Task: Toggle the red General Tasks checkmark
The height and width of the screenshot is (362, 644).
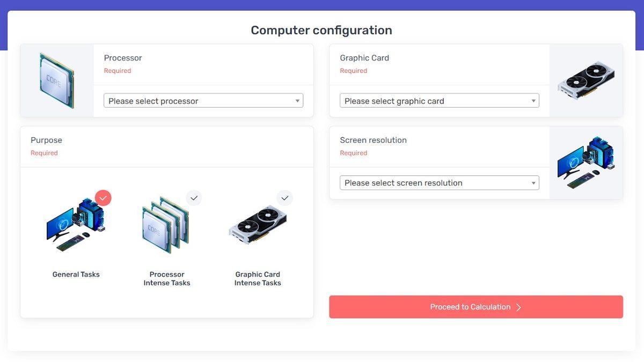Action: point(103,198)
